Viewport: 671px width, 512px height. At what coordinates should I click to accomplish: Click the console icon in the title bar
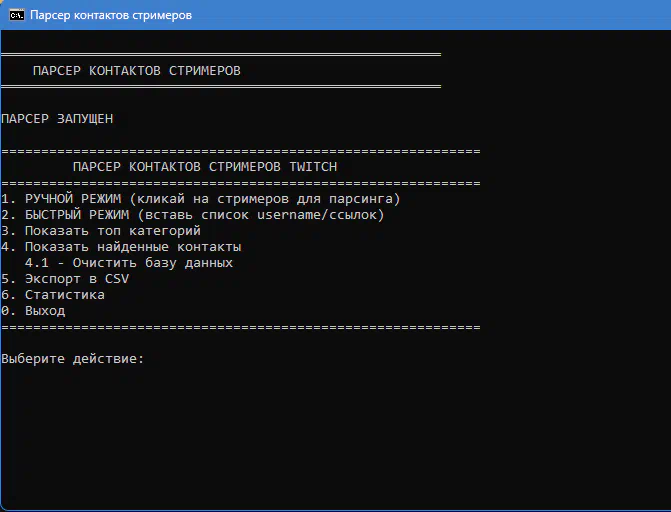pos(17,15)
